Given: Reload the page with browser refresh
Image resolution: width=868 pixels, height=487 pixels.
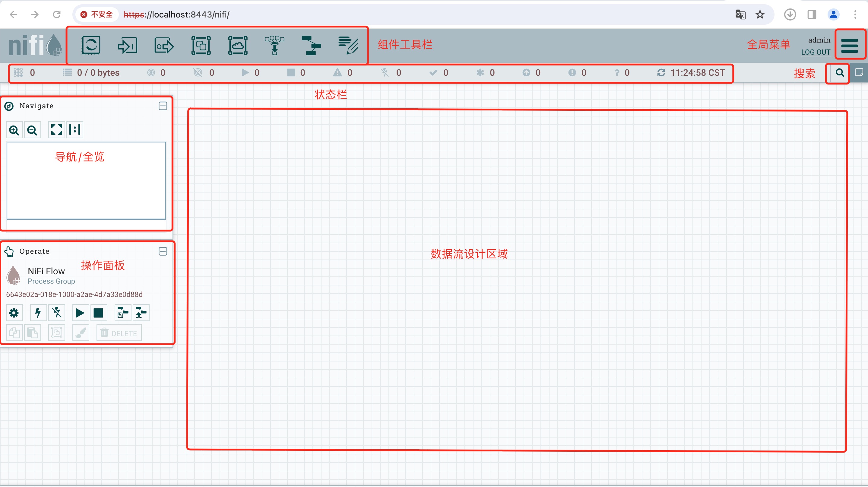Looking at the screenshot, I should click(57, 14).
